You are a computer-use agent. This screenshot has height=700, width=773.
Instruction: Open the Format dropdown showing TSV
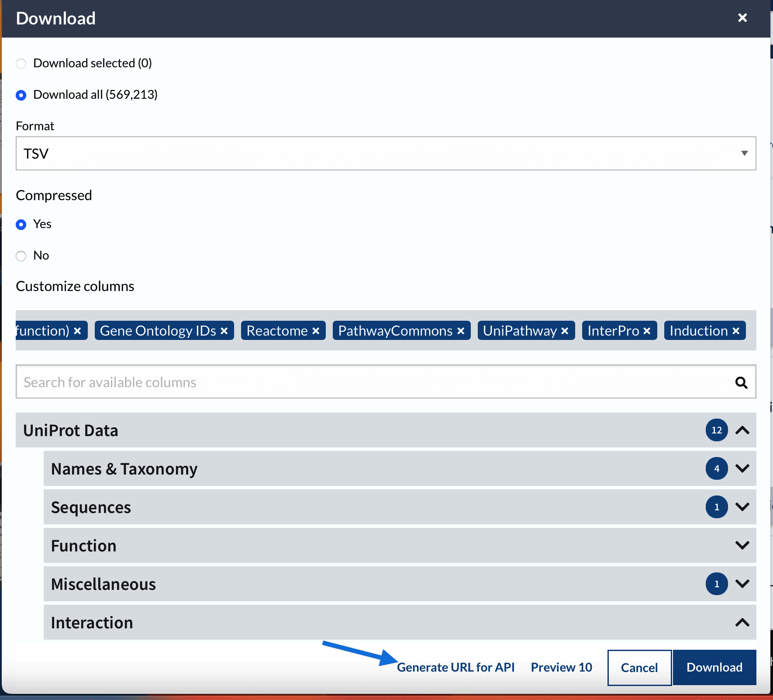(x=386, y=153)
